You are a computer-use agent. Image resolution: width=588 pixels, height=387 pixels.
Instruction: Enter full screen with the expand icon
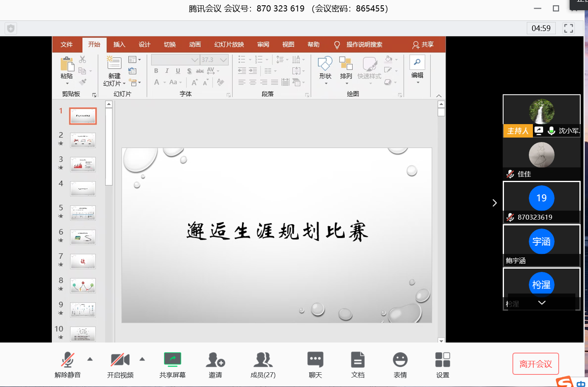click(x=568, y=28)
